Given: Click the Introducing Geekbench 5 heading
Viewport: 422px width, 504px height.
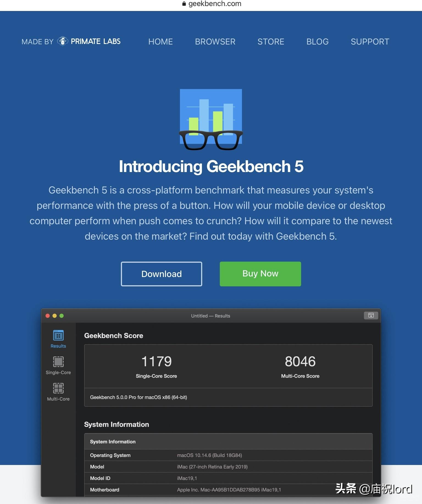Looking at the screenshot, I should click(211, 166).
